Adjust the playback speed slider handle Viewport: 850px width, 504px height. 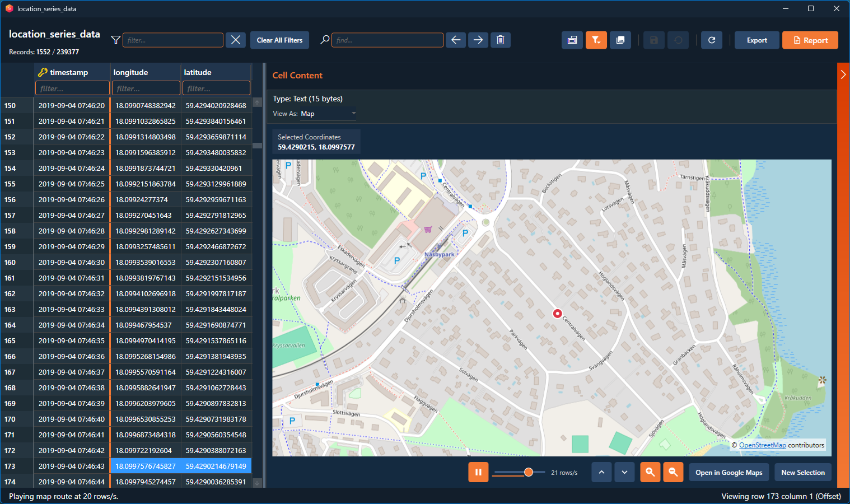click(x=528, y=472)
